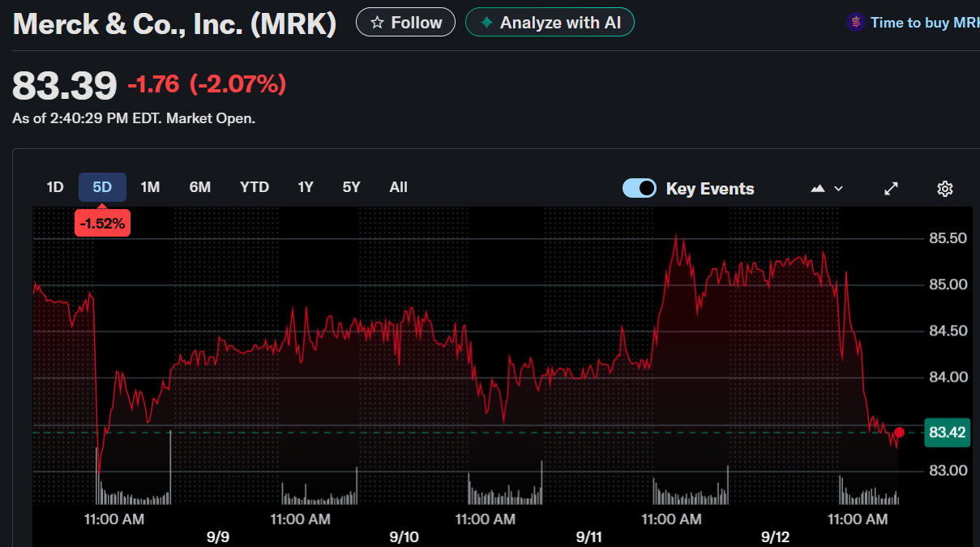The width and height of the screenshot is (980, 547).
Task: Select the 5D chart range
Action: point(102,187)
